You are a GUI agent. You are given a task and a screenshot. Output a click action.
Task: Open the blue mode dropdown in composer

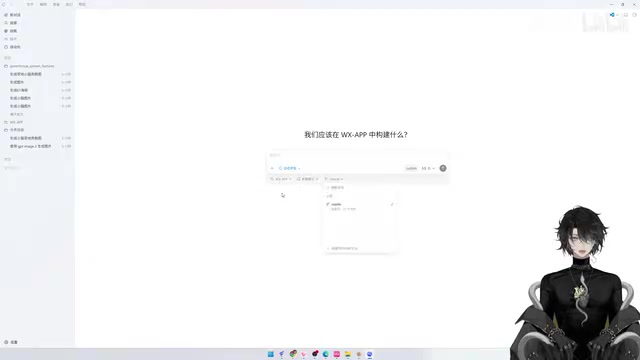click(289, 168)
